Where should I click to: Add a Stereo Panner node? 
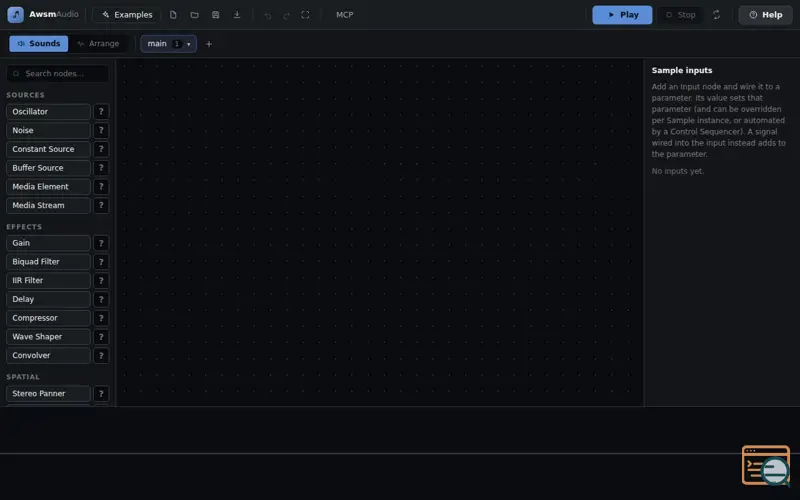point(48,393)
